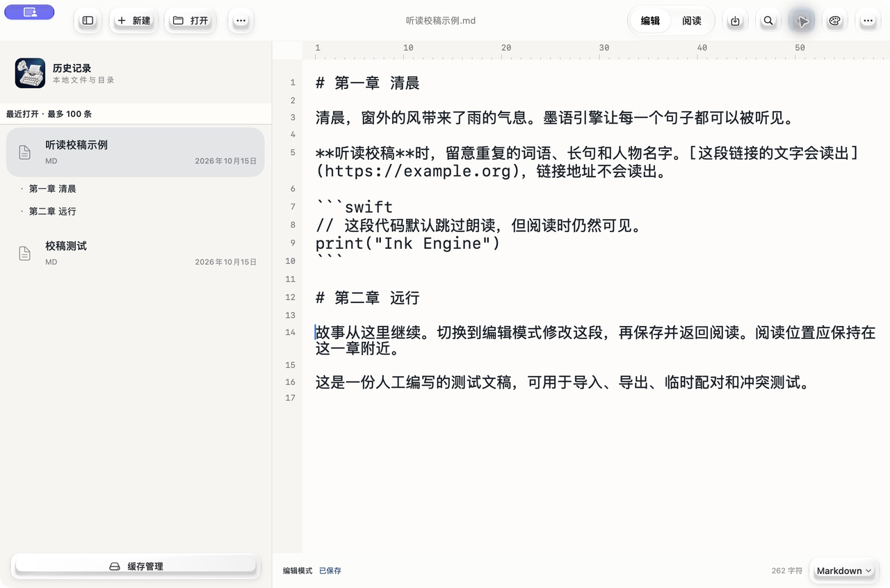Image resolution: width=890 pixels, height=588 pixels.
Task: Click the 听读校稿示例.md window title
Action: (441, 21)
